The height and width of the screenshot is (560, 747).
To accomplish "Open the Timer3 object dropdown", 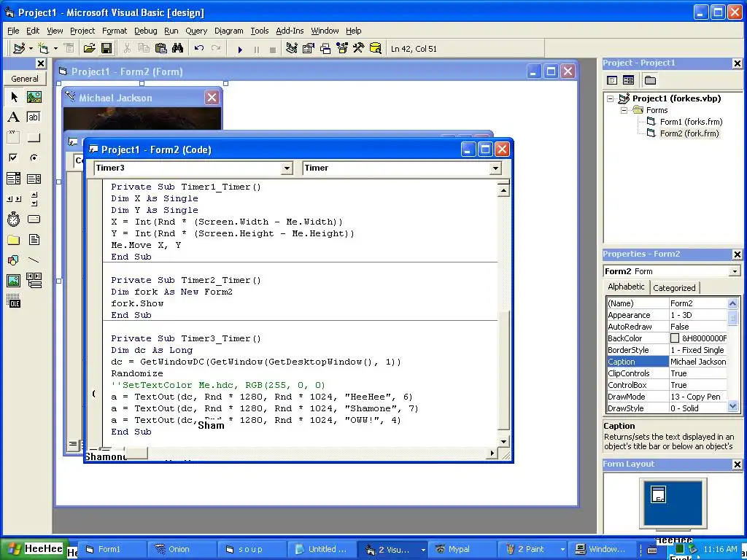I will click(x=286, y=168).
